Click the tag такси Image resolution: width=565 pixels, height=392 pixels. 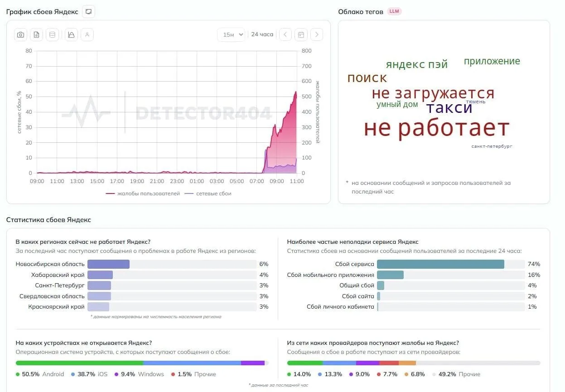[x=449, y=108]
